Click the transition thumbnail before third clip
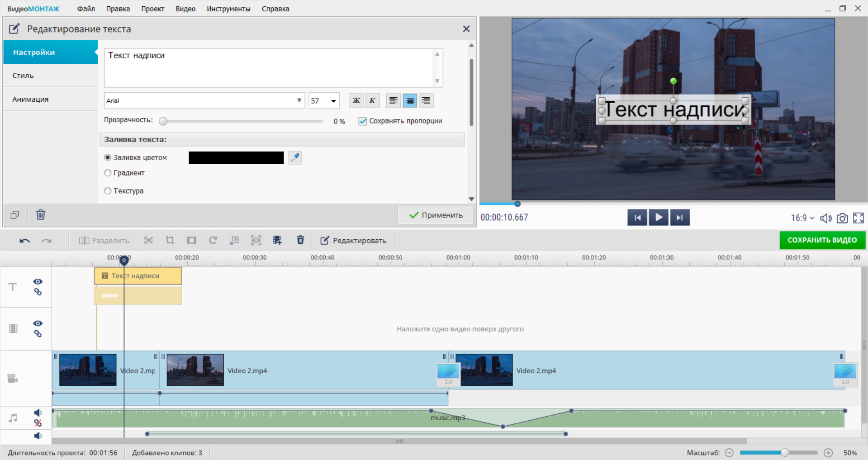 point(448,375)
